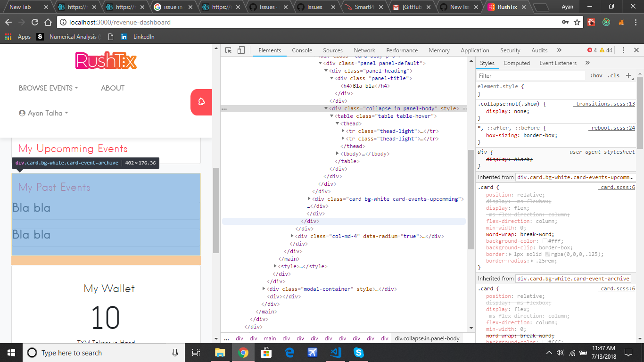Viewport: 644px width, 362px height.
Task: Open the Ayan Talha account dropdown
Action: click(x=43, y=113)
